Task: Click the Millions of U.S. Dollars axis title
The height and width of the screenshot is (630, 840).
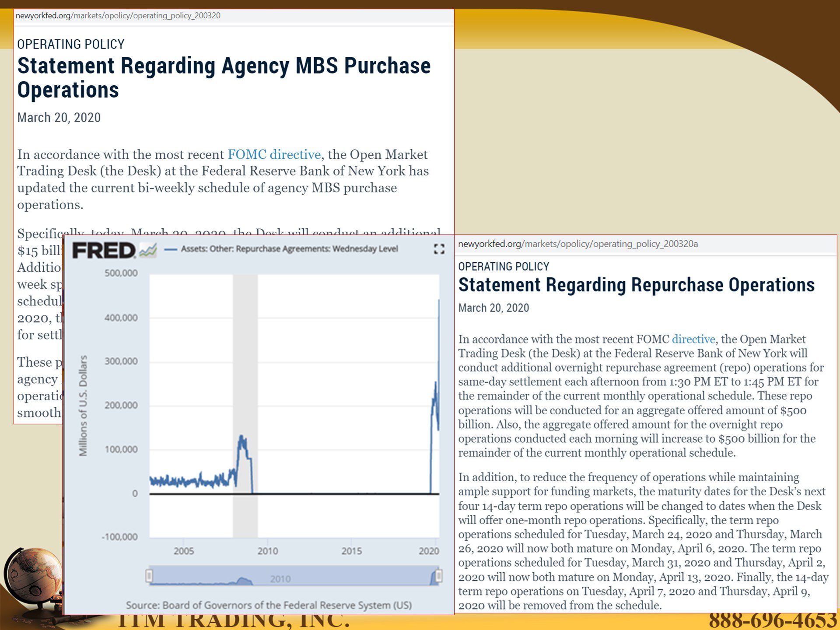Action: tap(83, 406)
